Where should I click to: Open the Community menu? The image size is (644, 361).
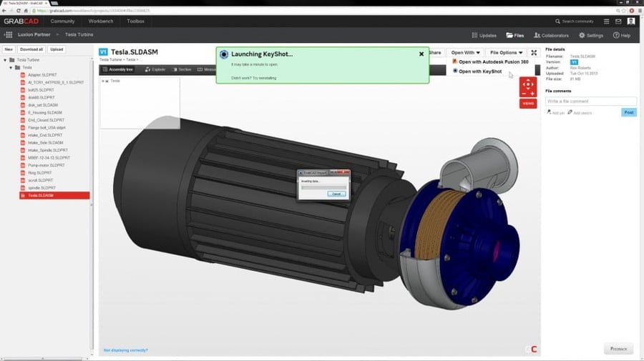tap(62, 21)
